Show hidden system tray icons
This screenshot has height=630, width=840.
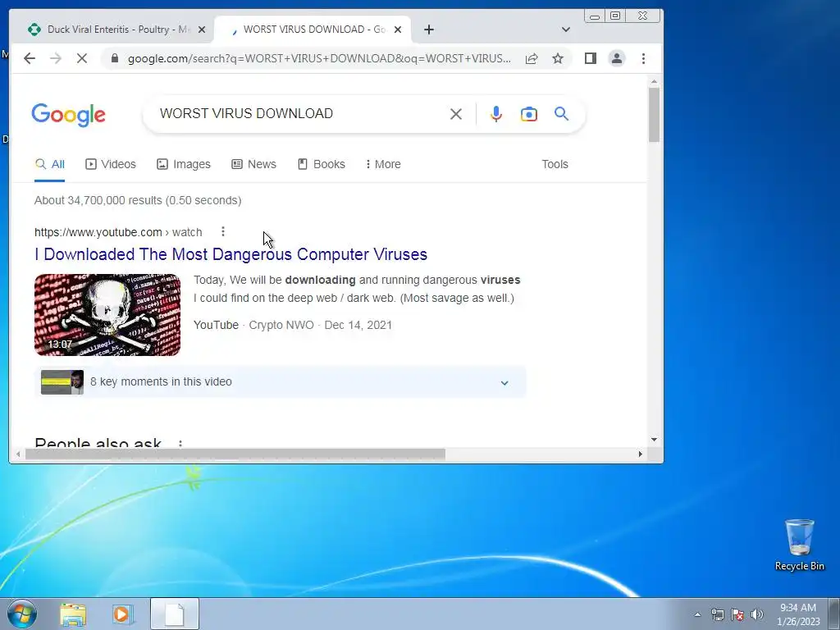click(x=697, y=614)
